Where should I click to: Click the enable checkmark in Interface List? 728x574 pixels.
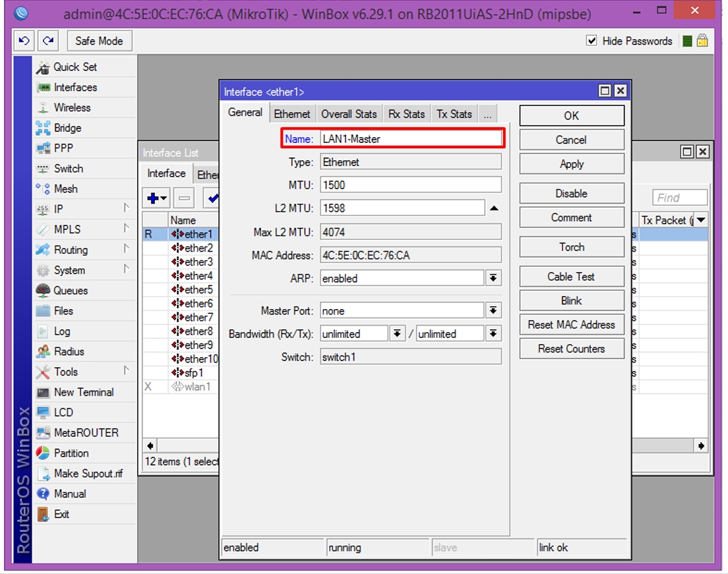click(212, 198)
